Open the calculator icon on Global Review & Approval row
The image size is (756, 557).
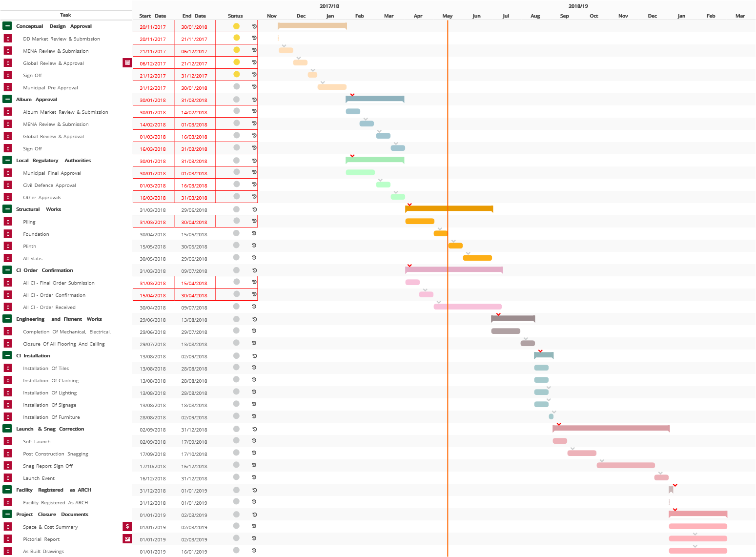[x=127, y=62]
